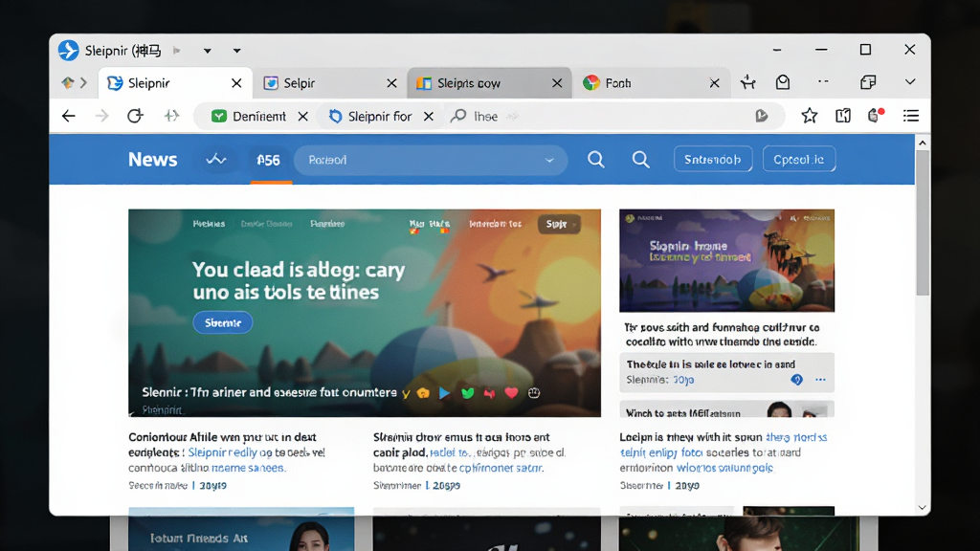Open the Portcorl dropdown field
The height and width of the screenshot is (551, 980).
[431, 160]
